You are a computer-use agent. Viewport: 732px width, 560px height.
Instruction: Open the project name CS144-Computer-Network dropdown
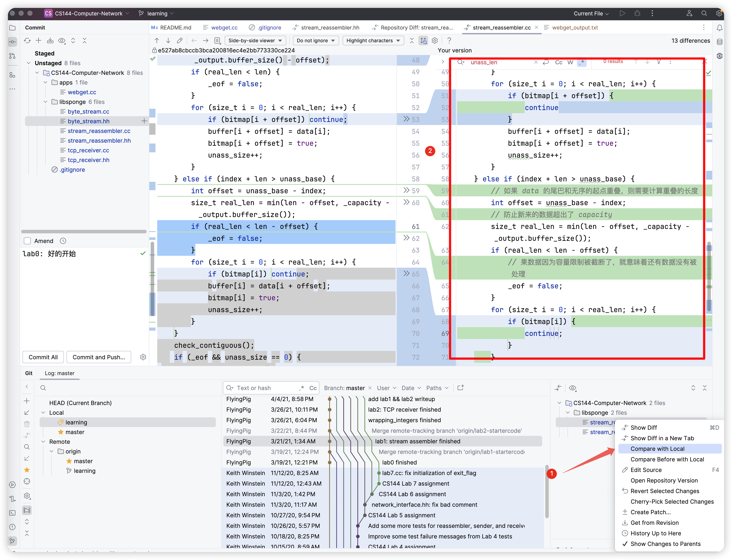[86, 13]
